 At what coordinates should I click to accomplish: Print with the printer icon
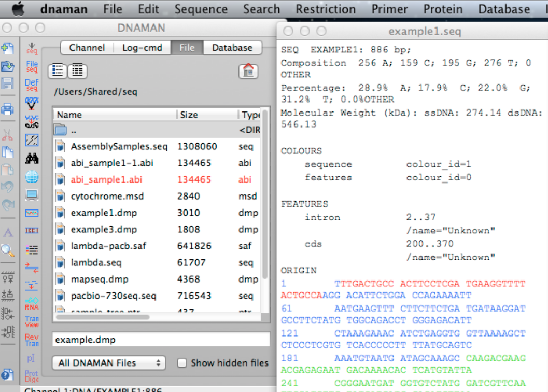pyautogui.click(x=7, y=109)
